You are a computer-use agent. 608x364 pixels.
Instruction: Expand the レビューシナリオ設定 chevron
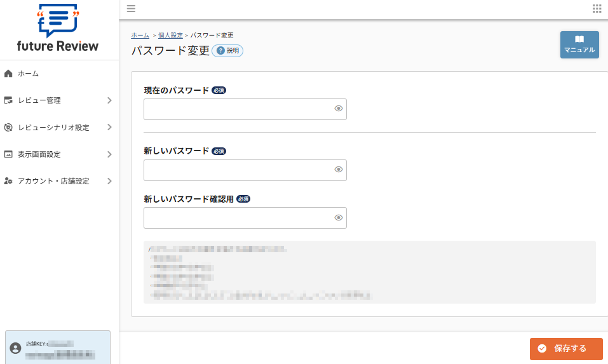point(109,127)
